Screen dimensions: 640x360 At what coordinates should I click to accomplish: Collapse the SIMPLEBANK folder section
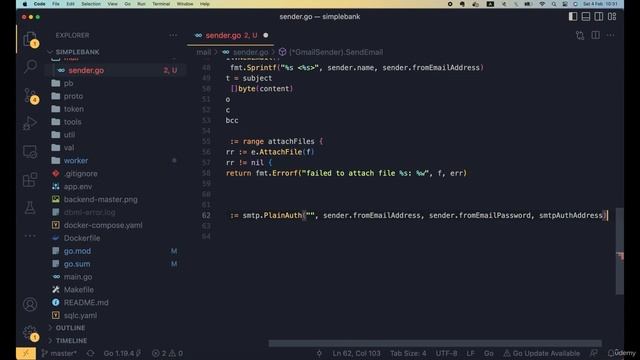click(x=77, y=52)
